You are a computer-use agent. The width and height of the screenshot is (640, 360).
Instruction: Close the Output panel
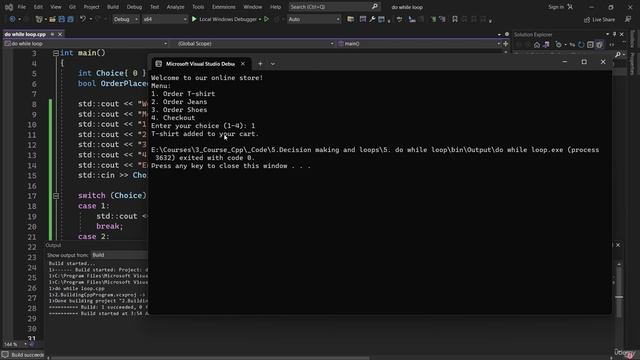tap(618, 245)
